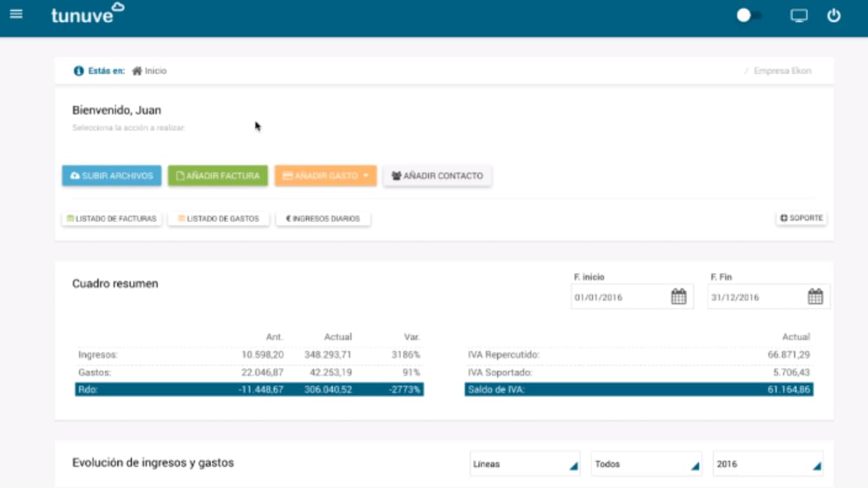Click the Ingresos variation 3186%
This screenshot has height=488, width=868.
coord(406,355)
